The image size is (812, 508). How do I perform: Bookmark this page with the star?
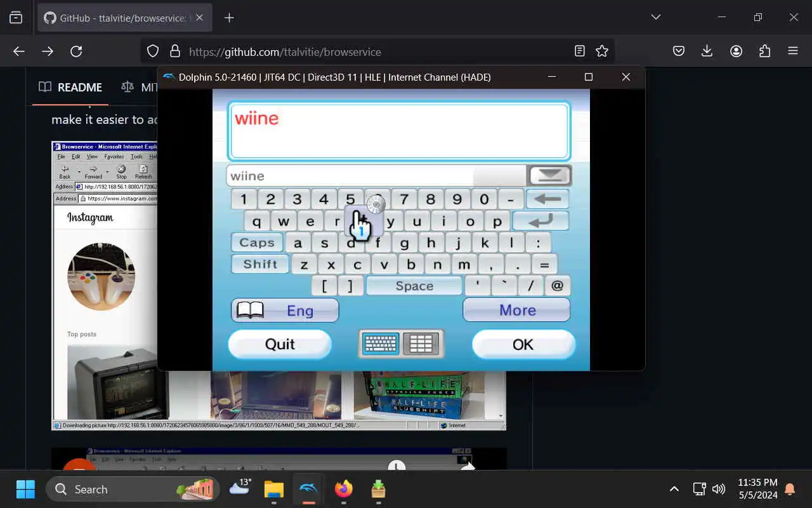(x=602, y=51)
